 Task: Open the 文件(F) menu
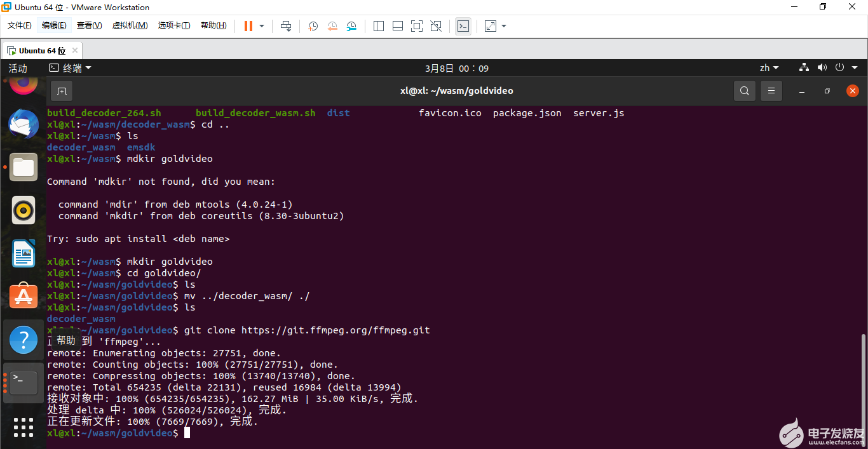coord(19,25)
